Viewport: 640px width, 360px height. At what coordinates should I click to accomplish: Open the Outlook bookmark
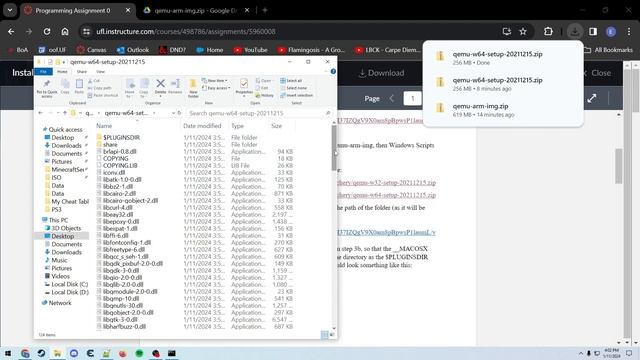133,50
